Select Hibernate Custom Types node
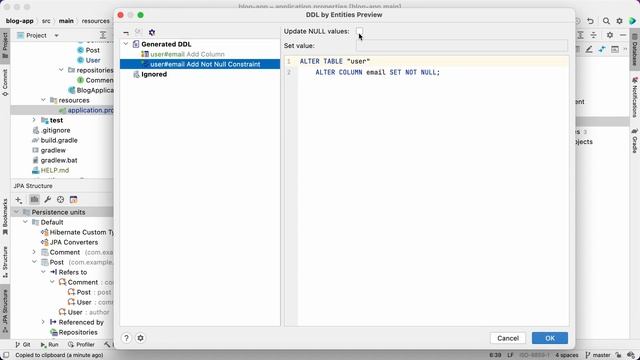 point(77,232)
